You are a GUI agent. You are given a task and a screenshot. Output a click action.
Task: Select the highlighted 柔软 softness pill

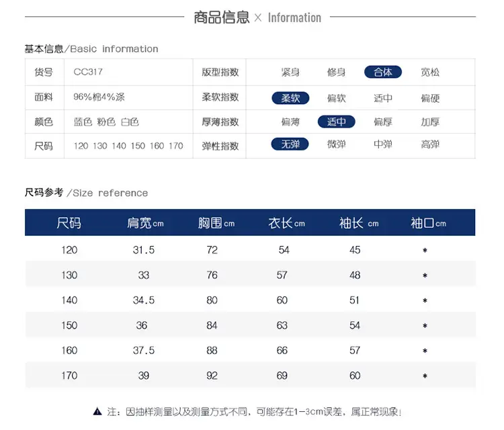click(x=290, y=98)
